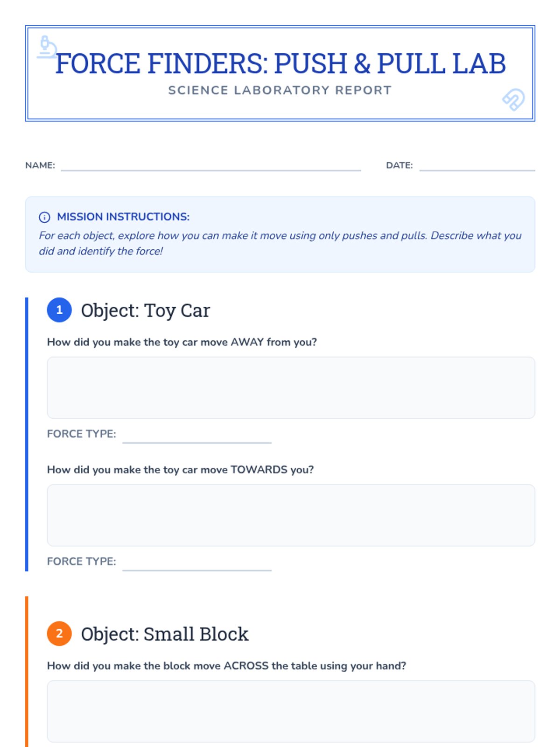560x747 pixels.
Task: Click the info icon beside Mission Instructions
Action: click(x=44, y=217)
